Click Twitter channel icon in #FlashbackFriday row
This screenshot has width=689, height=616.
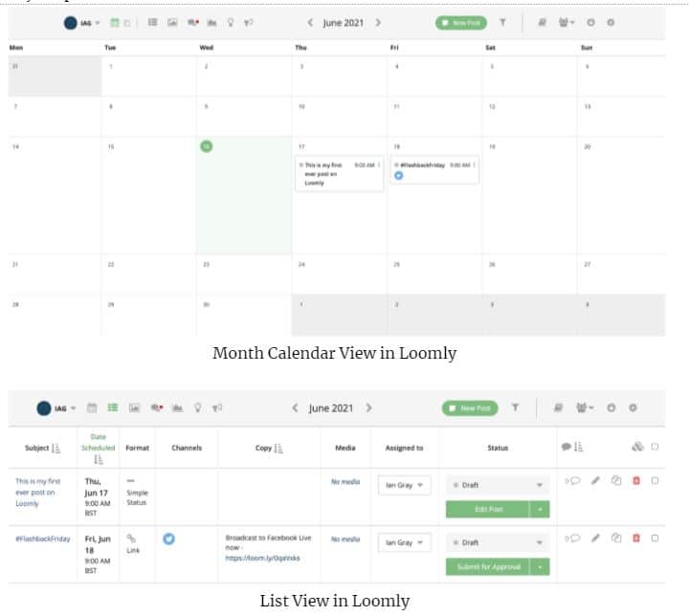pyautogui.click(x=168, y=539)
